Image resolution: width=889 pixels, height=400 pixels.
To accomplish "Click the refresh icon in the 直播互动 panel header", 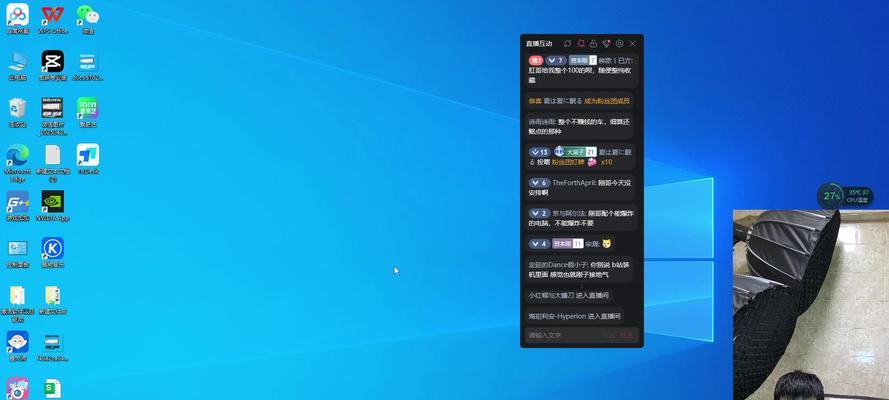I will pos(568,44).
